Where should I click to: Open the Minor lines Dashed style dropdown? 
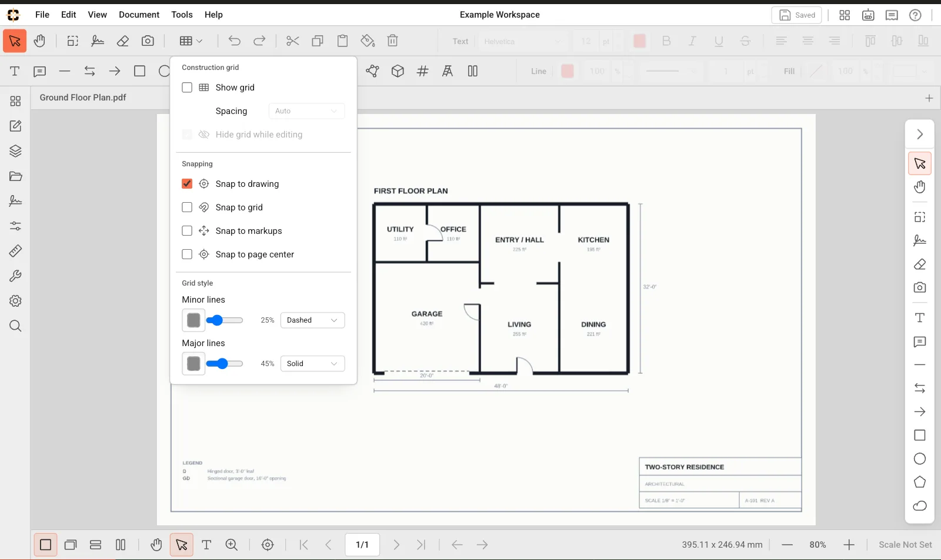click(312, 320)
